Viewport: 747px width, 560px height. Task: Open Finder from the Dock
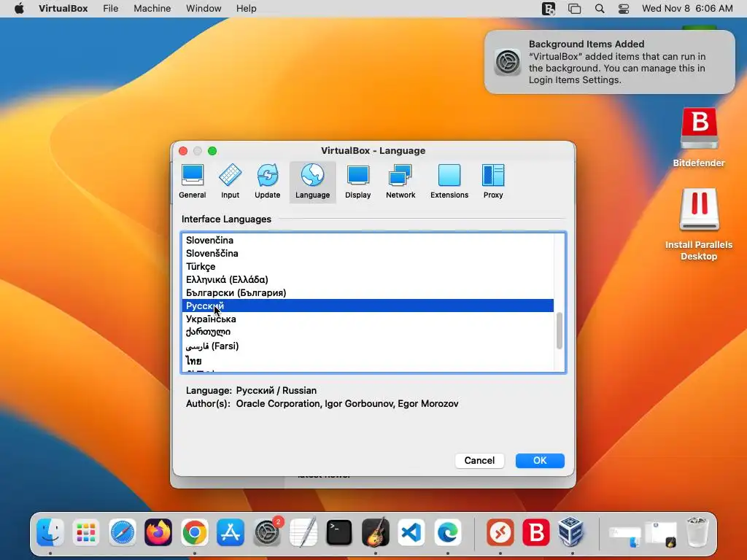pyautogui.click(x=50, y=532)
